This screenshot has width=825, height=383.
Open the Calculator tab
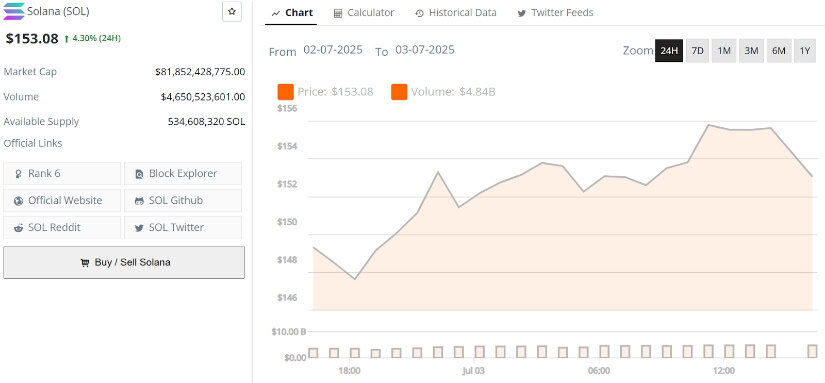tap(364, 13)
